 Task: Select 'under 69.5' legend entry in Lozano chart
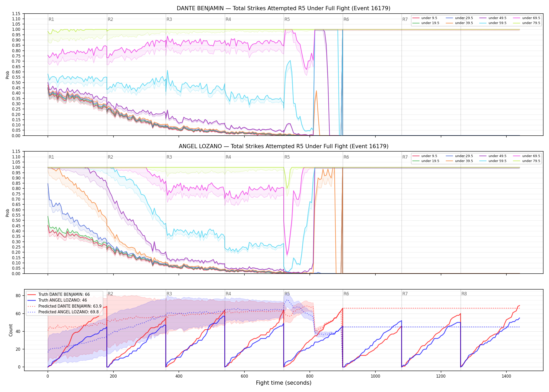pyautogui.click(x=527, y=156)
